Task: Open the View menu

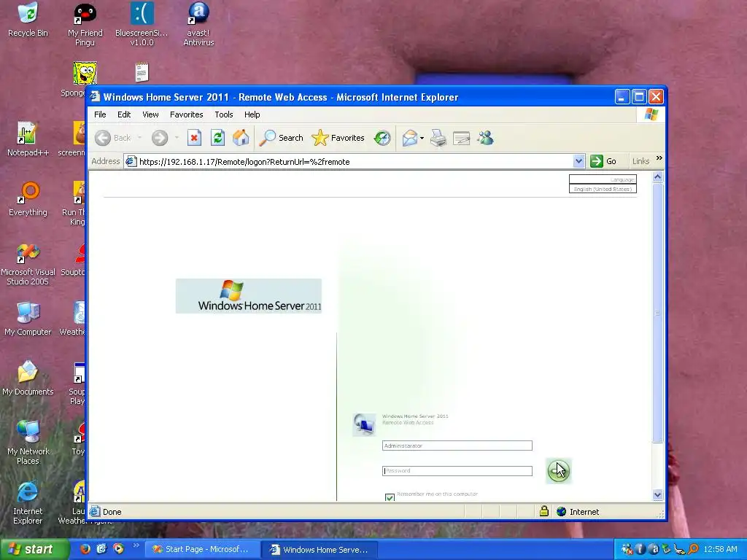Action: [x=150, y=114]
